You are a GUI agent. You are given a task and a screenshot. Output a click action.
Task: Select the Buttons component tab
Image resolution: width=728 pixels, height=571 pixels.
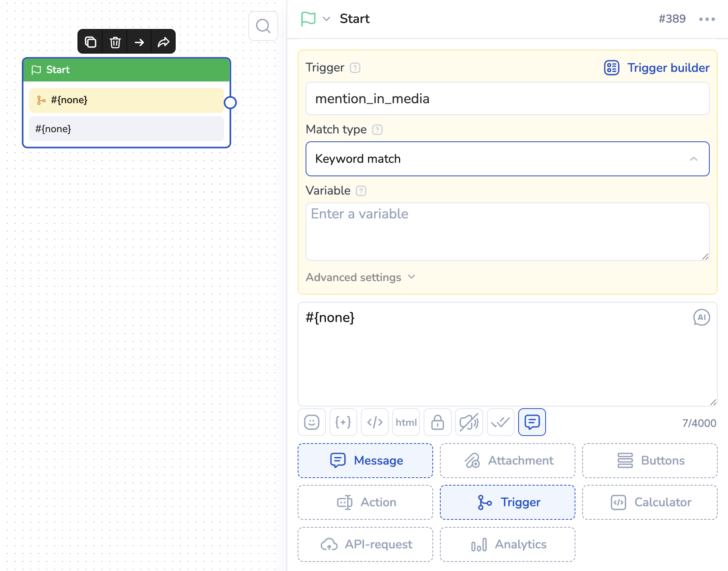tap(649, 461)
